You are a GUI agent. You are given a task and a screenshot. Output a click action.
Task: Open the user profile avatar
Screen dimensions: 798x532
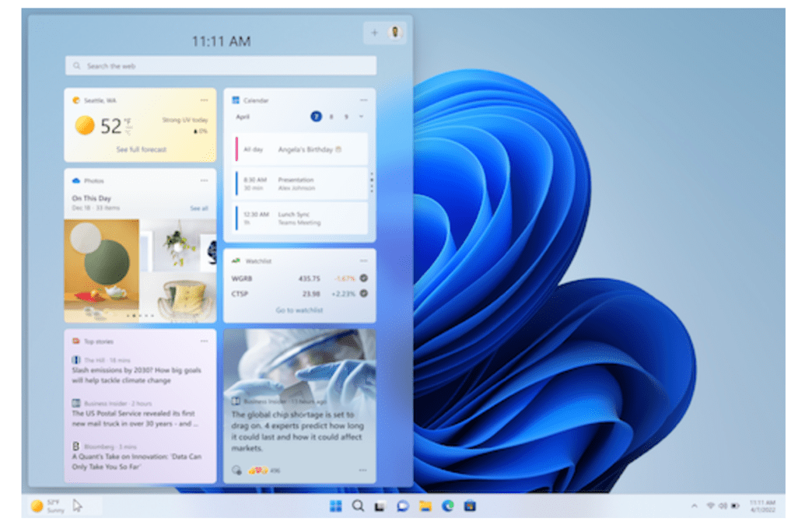tap(394, 33)
